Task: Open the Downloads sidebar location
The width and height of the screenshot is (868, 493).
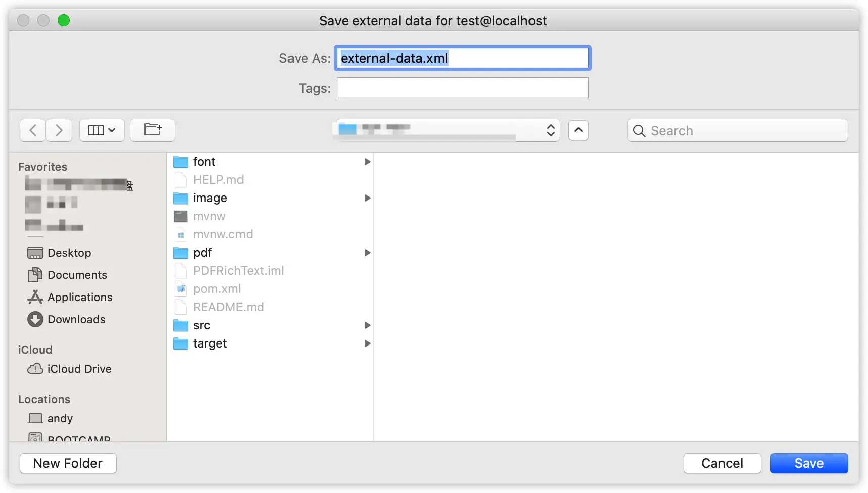Action: click(x=76, y=319)
